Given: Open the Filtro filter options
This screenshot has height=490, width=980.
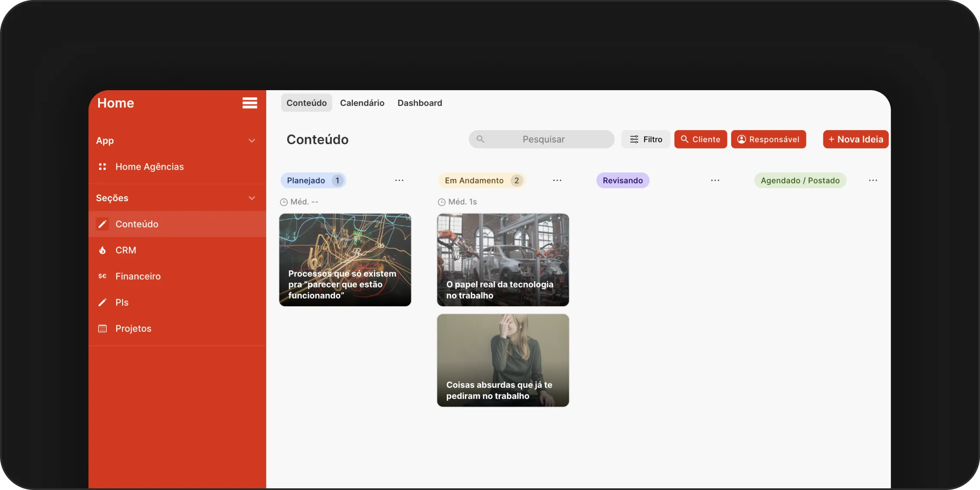Looking at the screenshot, I should [645, 140].
